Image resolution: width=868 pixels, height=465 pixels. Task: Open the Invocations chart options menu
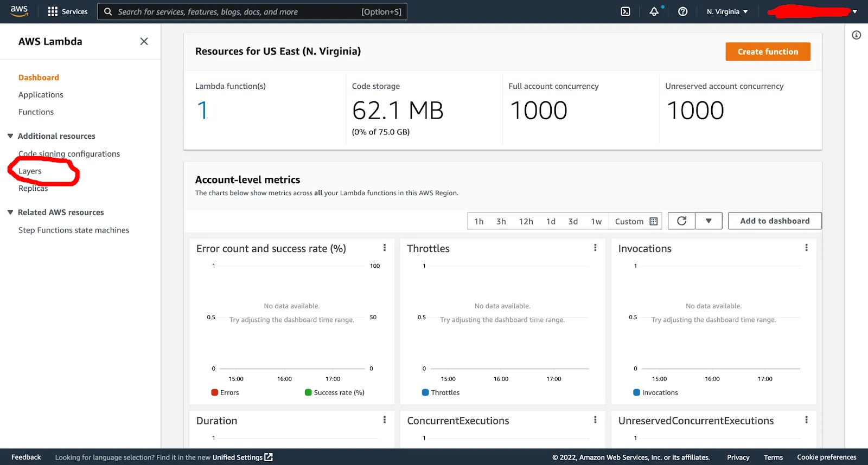[807, 248]
